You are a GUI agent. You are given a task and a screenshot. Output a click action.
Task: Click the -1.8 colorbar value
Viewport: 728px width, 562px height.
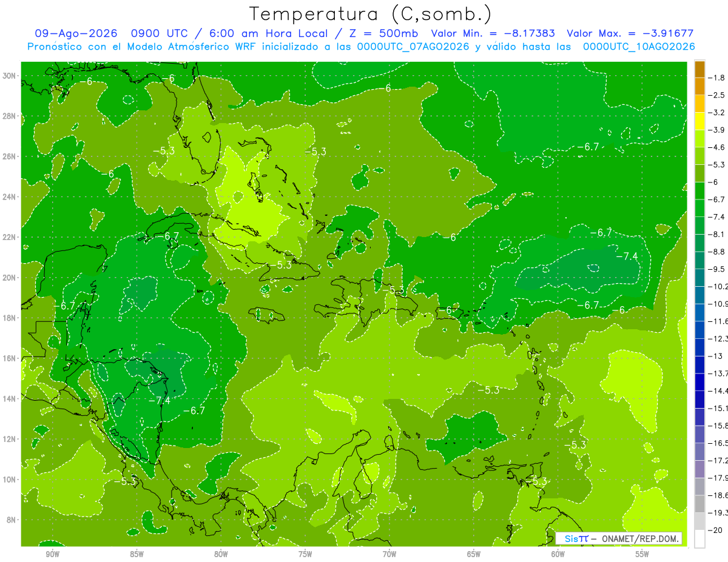coord(718,78)
